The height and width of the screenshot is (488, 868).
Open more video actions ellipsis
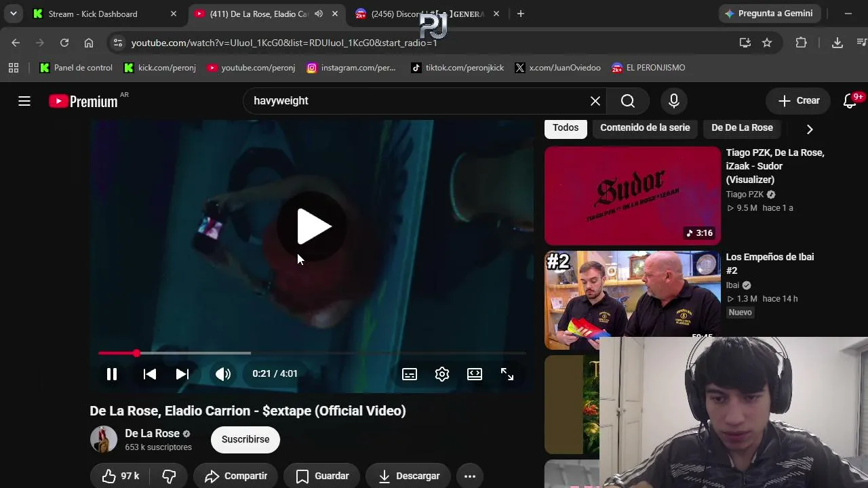(470, 476)
